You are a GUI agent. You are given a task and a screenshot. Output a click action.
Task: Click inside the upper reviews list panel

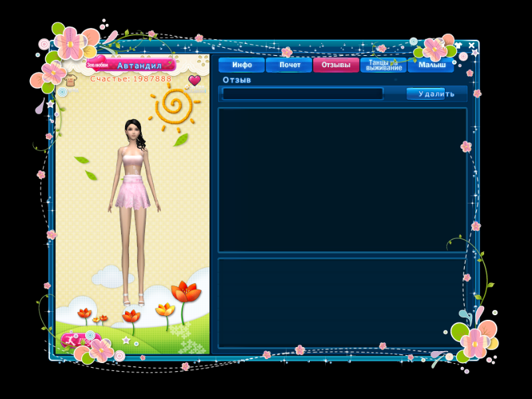(342, 180)
